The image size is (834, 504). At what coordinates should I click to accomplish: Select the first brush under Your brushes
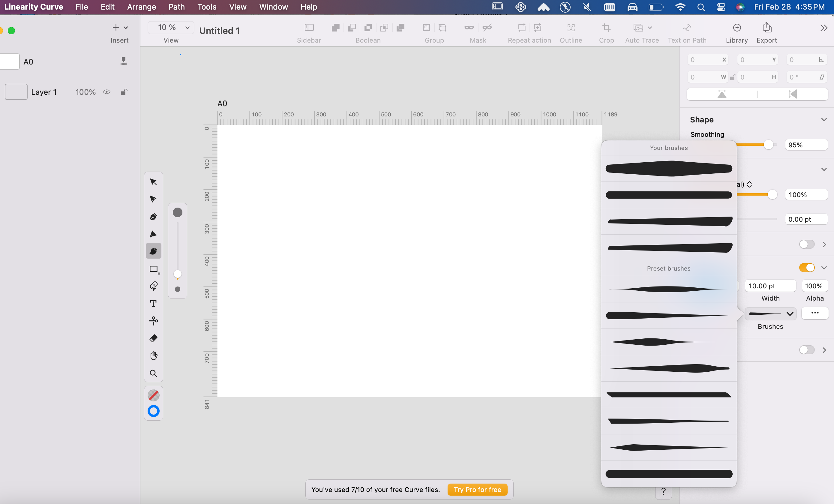(x=668, y=169)
